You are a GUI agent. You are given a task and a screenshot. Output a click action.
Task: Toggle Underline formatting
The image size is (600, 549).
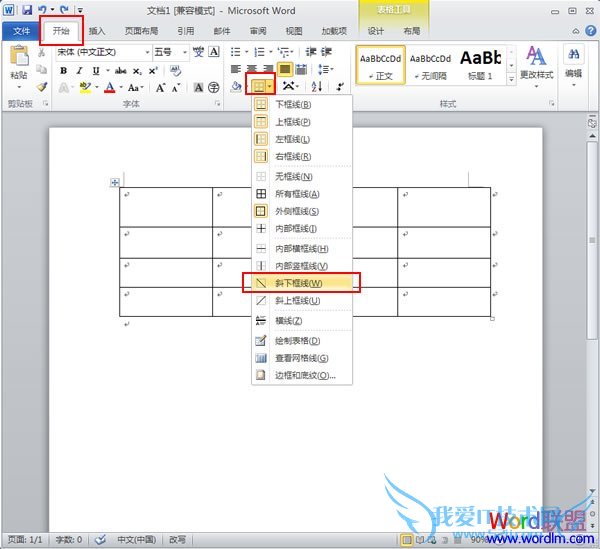pyautogui.click(x=96, y=71)
